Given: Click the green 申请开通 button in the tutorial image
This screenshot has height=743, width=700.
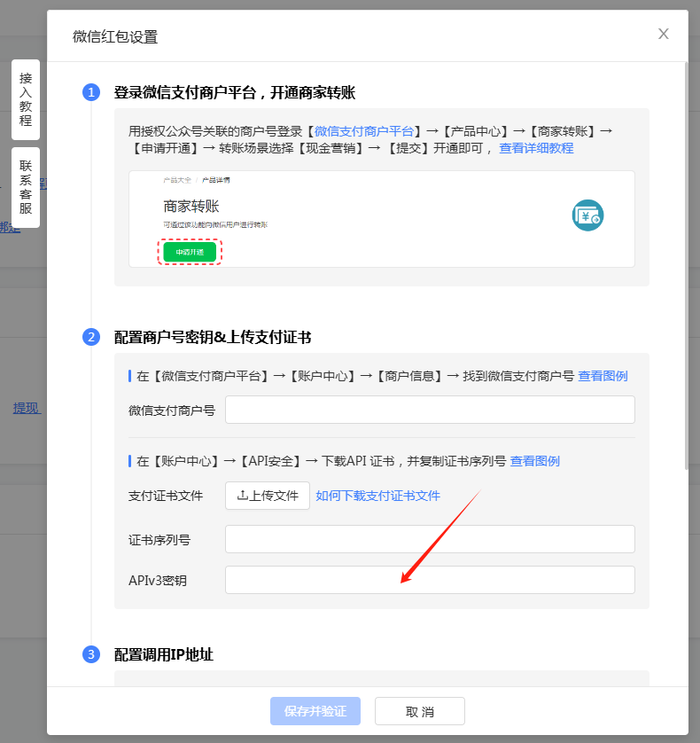Looking at the screenshot, I should click(x=190, y=252).
